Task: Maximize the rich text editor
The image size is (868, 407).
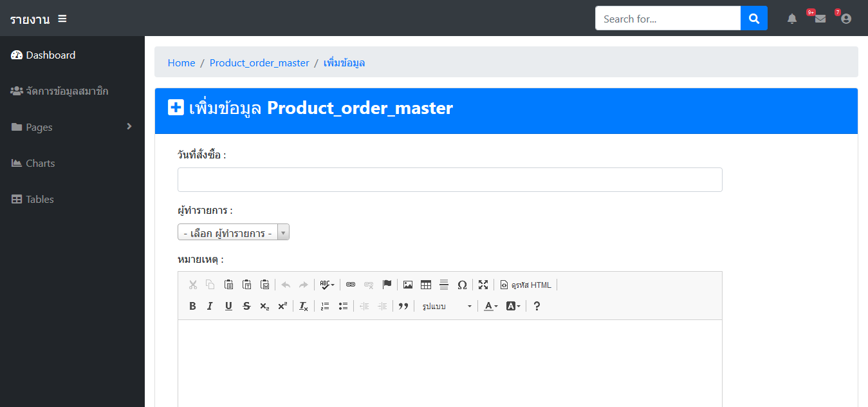Action: [483, 284]
